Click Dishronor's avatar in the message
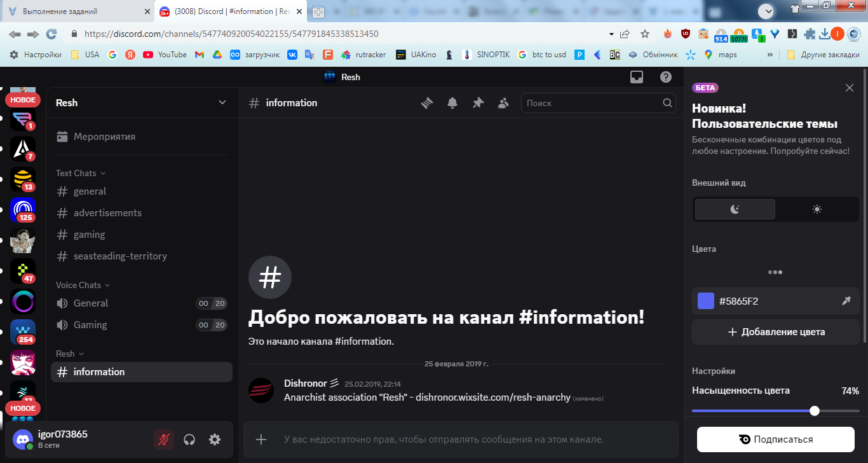868x463 pixels. (261, 390)
